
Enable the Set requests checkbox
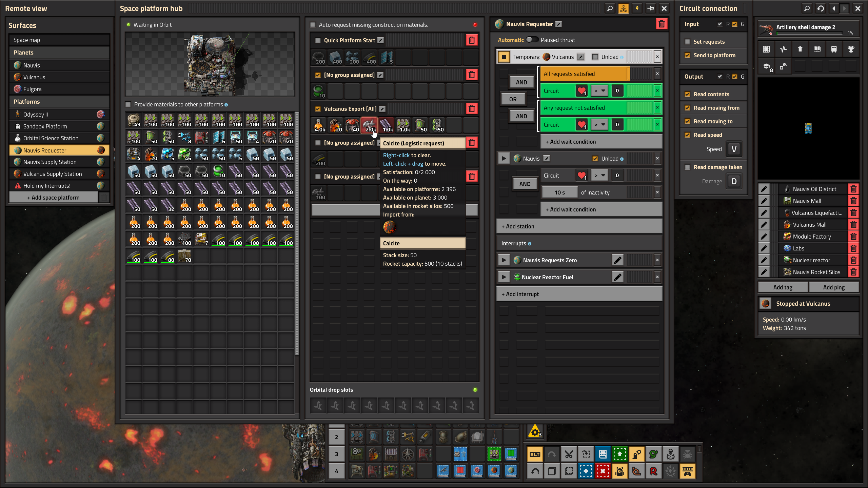click(688, 42)
